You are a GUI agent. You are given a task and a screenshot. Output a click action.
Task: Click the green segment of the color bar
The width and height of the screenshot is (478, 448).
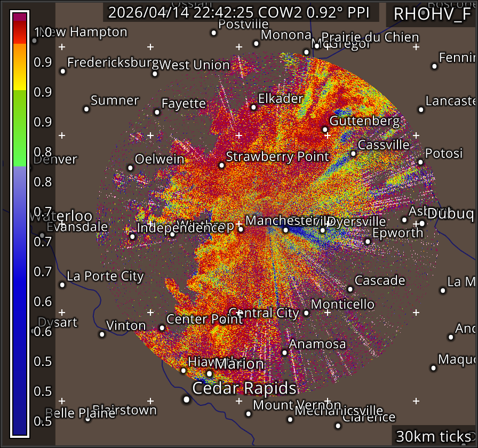click(x=20, y=128)
